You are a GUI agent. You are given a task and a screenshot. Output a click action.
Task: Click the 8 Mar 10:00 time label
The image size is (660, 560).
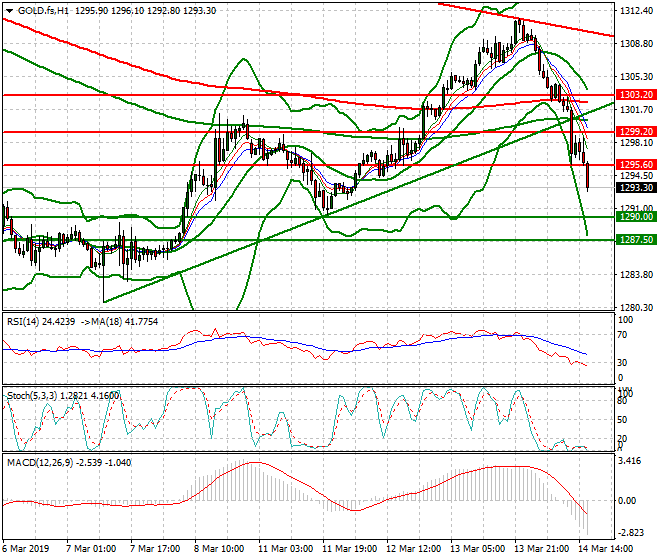pos(219,549)
